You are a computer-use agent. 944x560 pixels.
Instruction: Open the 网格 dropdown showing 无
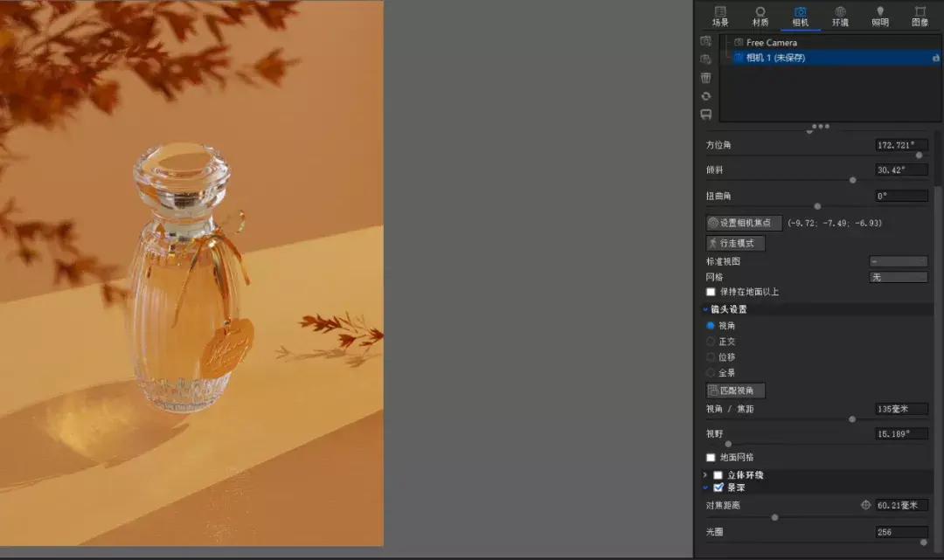(899, 277)
